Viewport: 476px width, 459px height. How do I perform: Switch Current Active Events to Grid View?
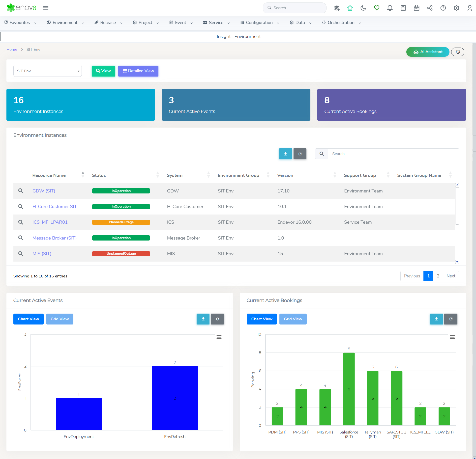pos(59,319)
